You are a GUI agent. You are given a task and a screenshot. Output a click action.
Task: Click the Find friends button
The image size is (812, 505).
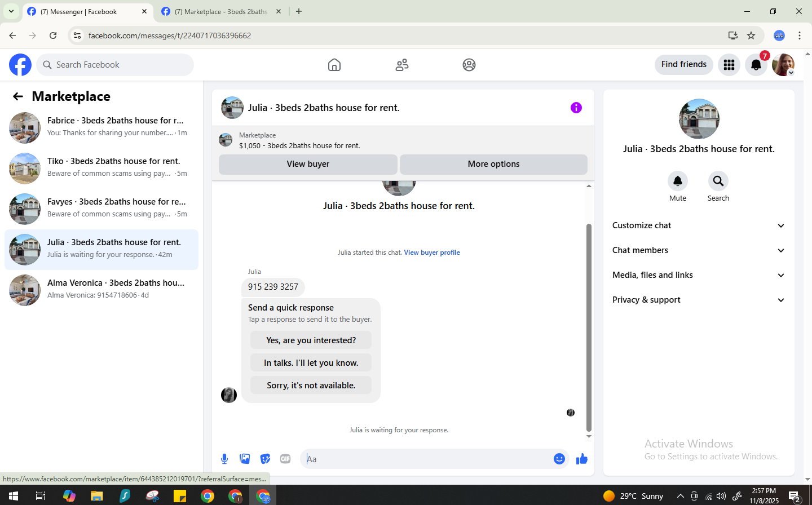(x=684, y=64)
